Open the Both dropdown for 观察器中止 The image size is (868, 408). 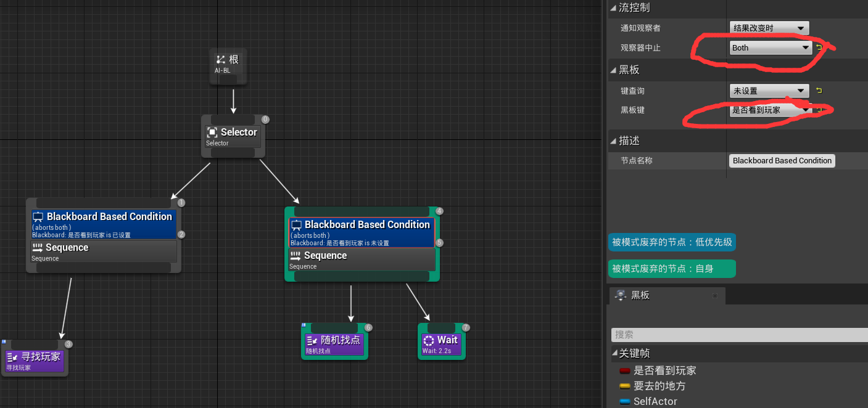[770, 47]
